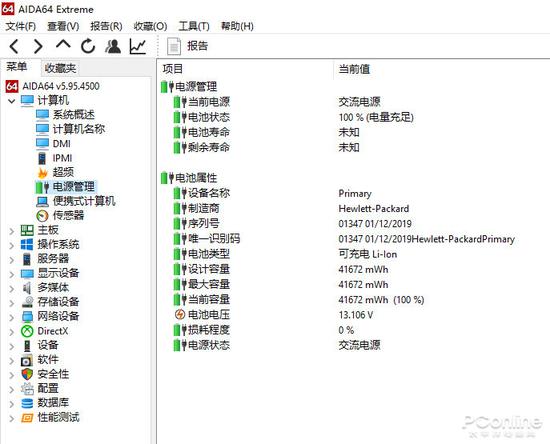
Task: Switch to the 收藏夹 tab
Action: [60, 68]
